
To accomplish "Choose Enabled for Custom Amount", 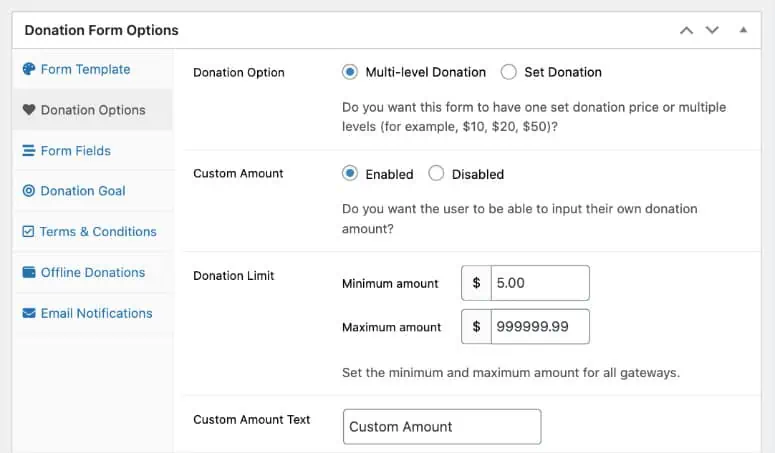I will 349,173.
